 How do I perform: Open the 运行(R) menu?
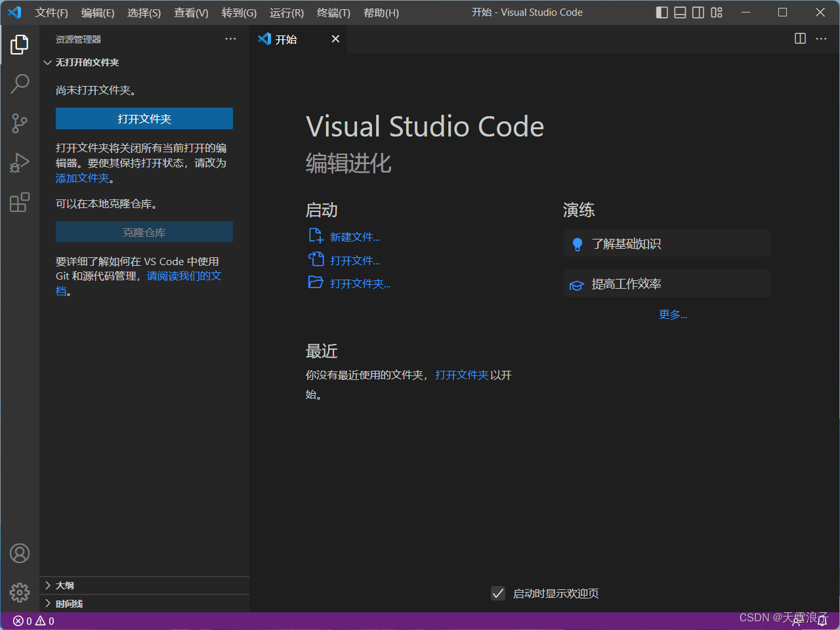(x=287, y=12)
